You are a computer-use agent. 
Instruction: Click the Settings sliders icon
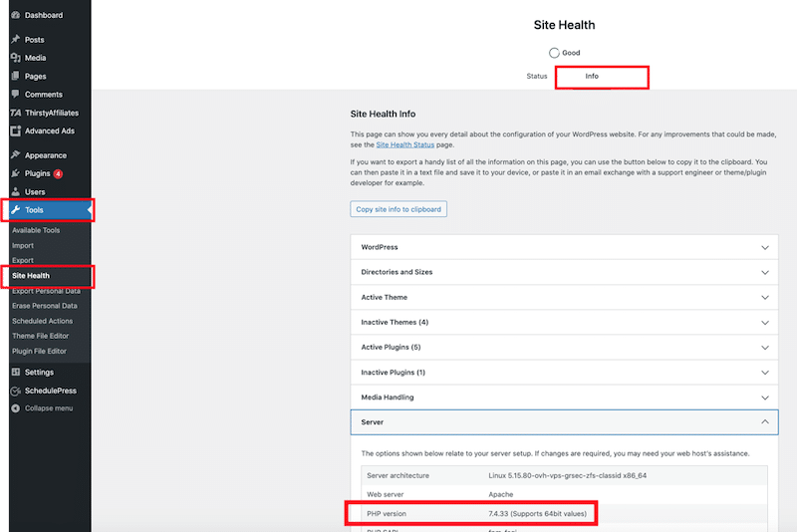15,373
